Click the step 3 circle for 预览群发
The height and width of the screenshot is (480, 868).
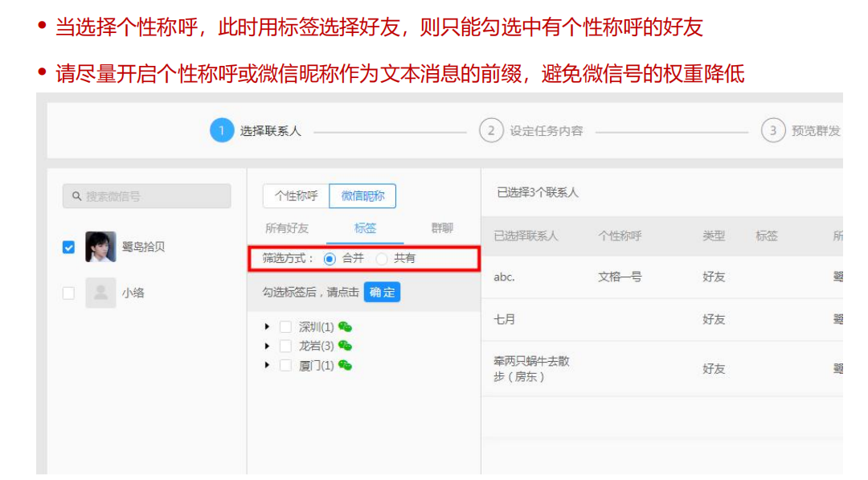(774, 129)
